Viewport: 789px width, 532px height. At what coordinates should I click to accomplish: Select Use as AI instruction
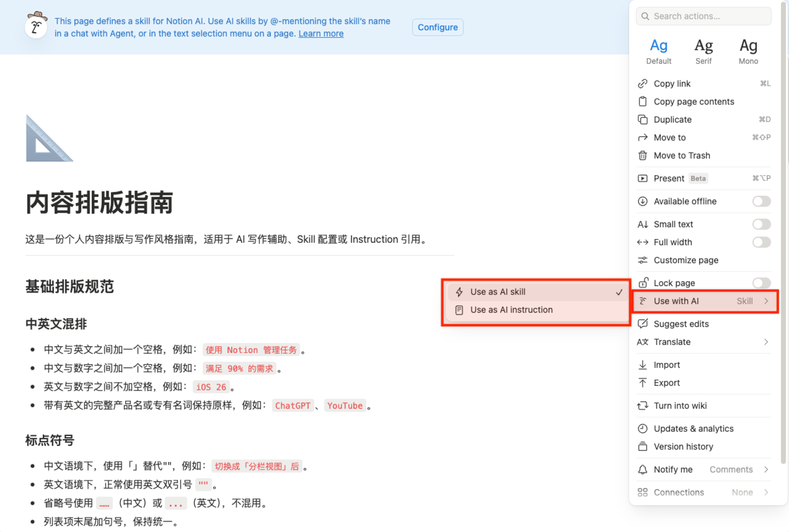click(511, 310)
